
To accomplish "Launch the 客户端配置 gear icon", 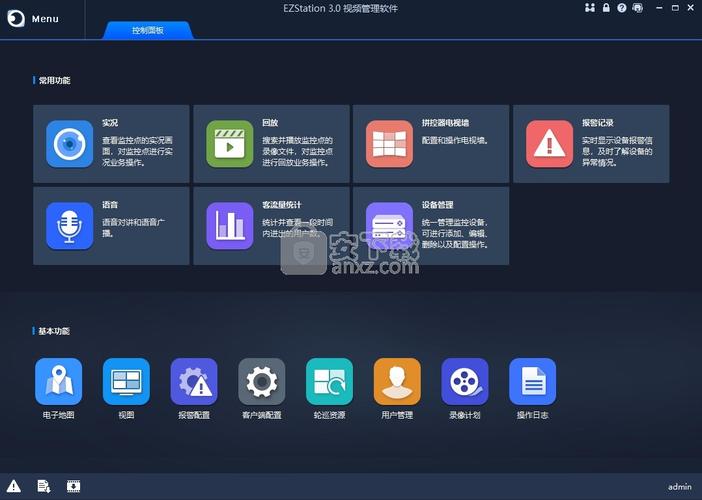I will point(262,381).
